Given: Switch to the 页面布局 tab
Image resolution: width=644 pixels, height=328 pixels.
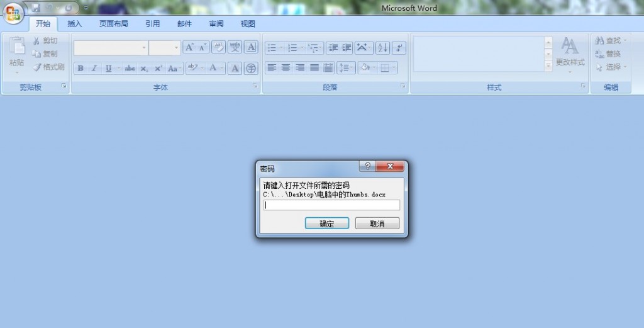Looking at the screenshot, I should pos(114,24).
